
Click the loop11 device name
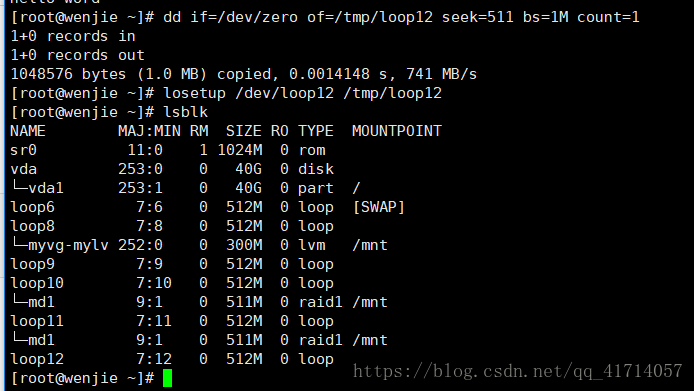click(37, 321)
